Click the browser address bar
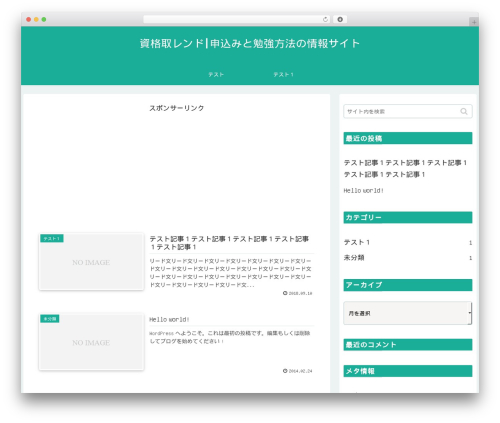 pos(237,19)
